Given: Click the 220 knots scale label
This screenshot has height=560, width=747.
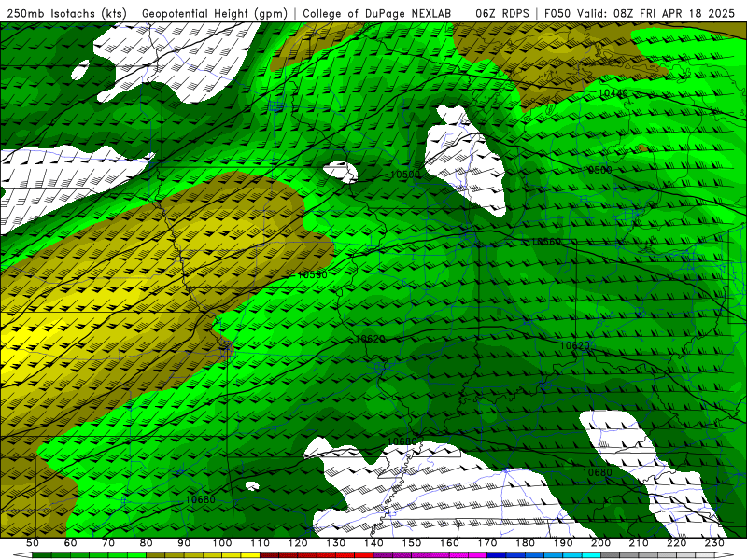Looking at the screenshot, I should (676, 543).
